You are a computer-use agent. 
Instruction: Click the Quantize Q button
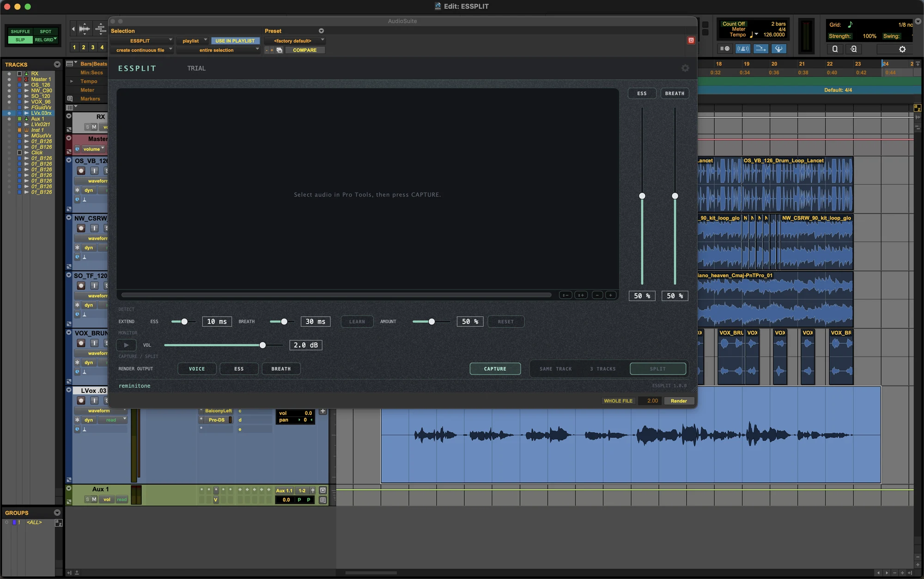coord(835,48)
